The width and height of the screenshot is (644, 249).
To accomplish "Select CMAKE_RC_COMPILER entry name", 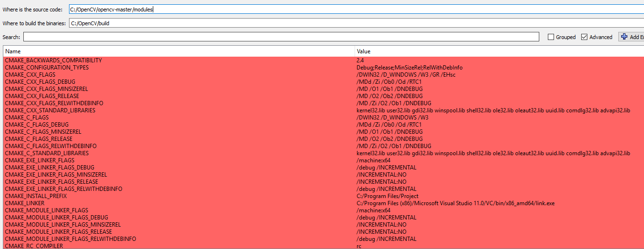I will coord(34,246).
